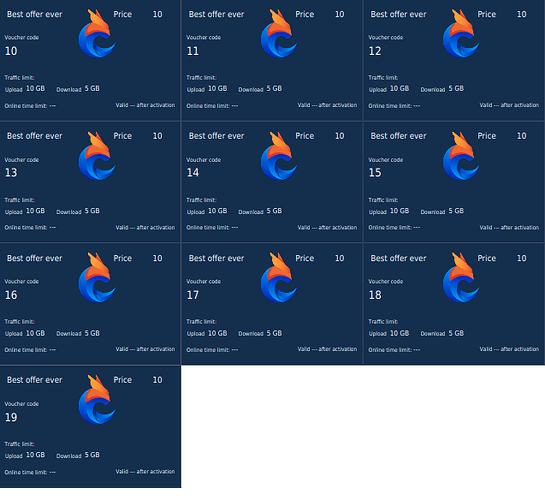Select voucher code number 18

click(x=375, y=295)
